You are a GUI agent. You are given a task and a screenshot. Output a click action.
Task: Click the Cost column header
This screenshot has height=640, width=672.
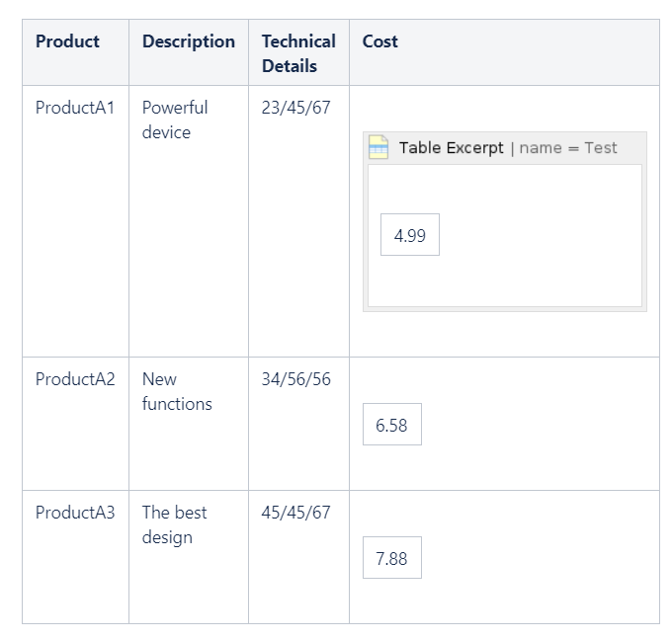click(x=380, y=41)
